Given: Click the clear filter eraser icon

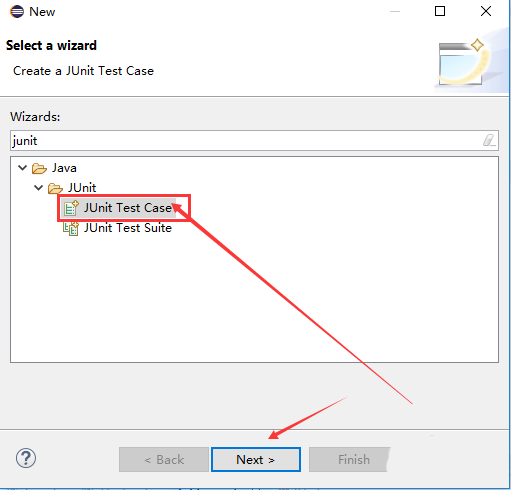Looking at the screenshot, I should point(489,140).
